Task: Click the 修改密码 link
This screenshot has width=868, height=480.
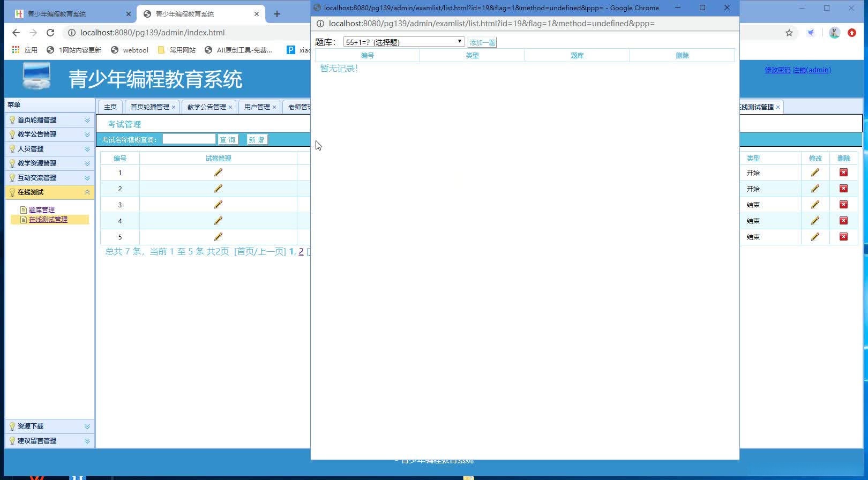Action: pyautogui.click(x=777, y=70)
